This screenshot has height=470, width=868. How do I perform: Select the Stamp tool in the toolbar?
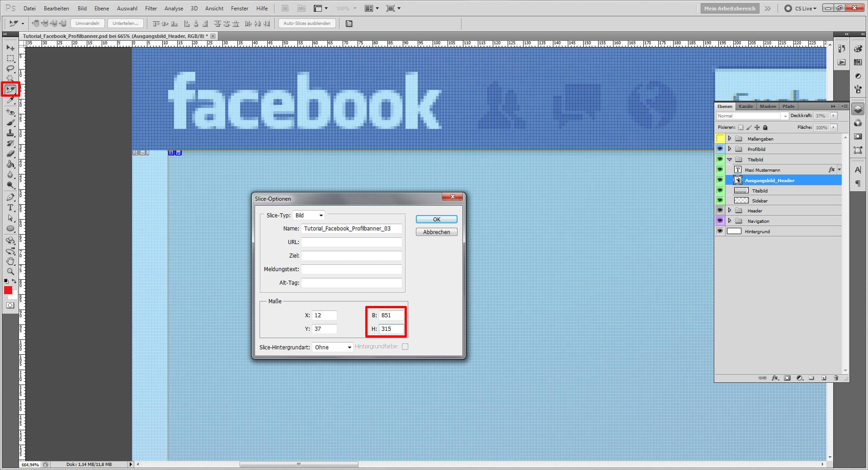(10, 133)
